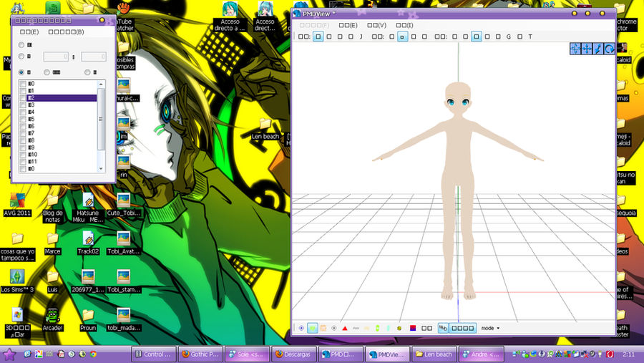
Task: Click the first input field beside radio button
Action: (x=56, y=57)
